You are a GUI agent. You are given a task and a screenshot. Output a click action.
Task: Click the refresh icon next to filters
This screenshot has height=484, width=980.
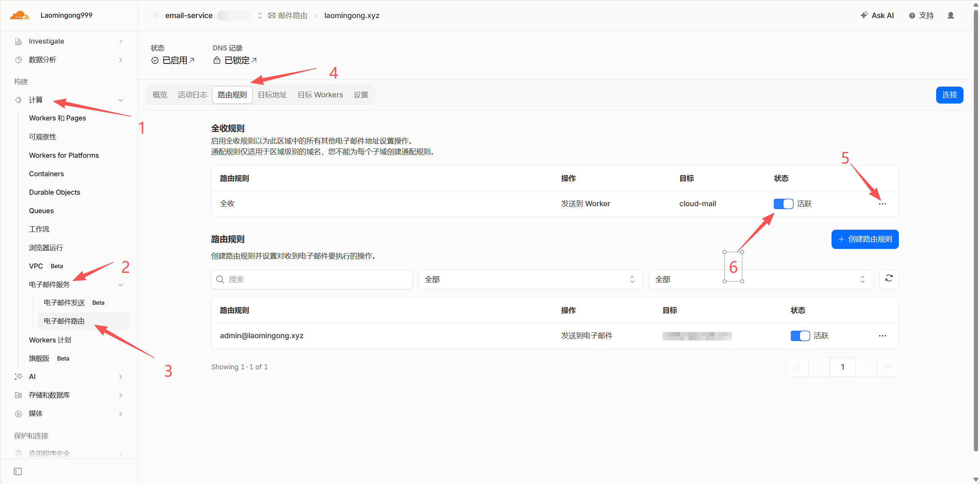(889, 279)
